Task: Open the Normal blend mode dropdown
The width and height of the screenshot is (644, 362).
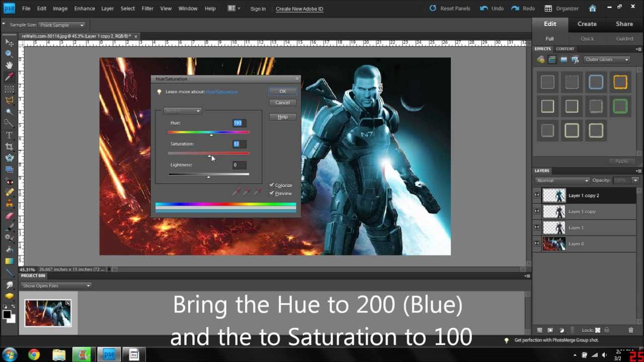Action: click(x=562, y=180)
